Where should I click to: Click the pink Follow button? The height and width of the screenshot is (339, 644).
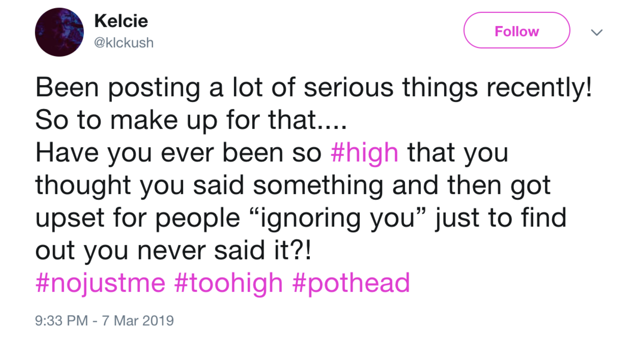tap(516, 31)
